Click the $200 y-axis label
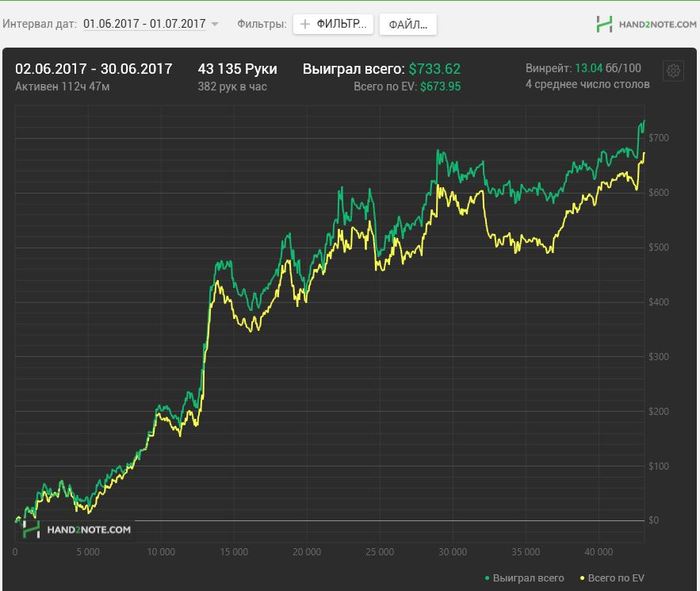This screenshot has width=700, height=591. click(659, 412)
